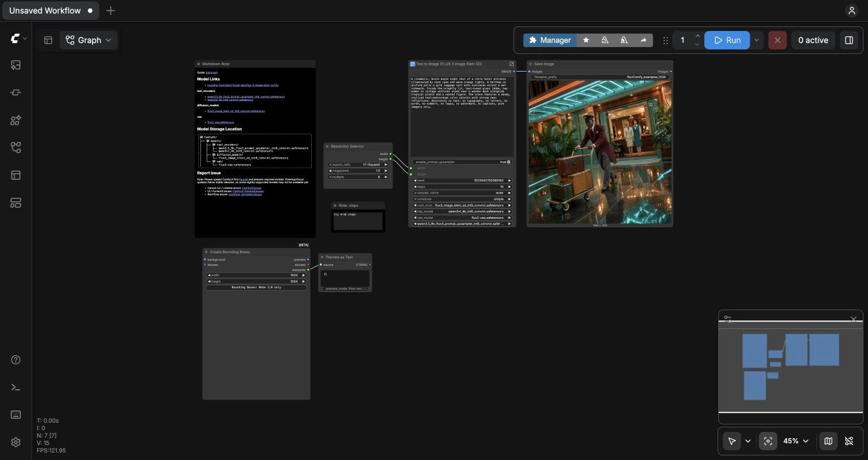Screen dimensions: 868x460
Task: Click the user profile icon
Action: 851,11
